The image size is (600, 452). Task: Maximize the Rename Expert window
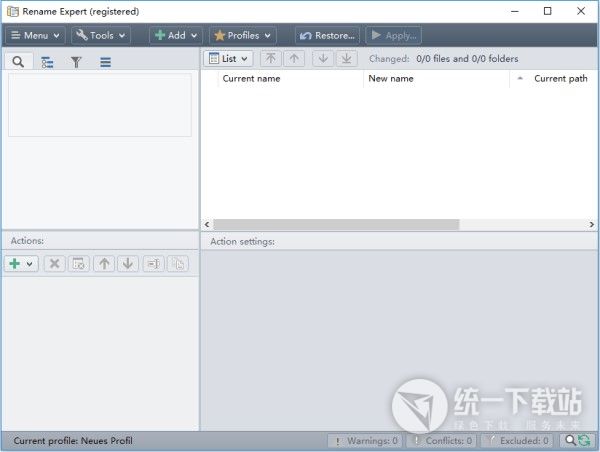pyautogui.click(x=548, y=11)
